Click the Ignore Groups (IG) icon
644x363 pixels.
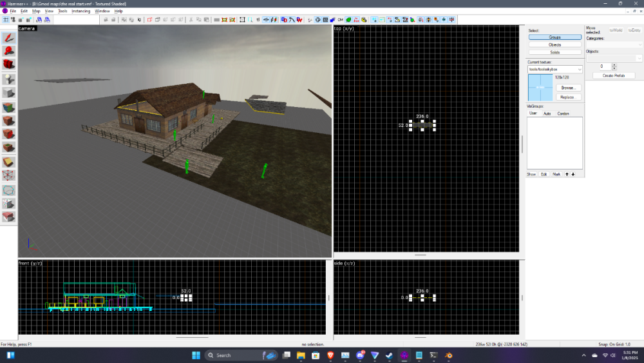point(139,20)
